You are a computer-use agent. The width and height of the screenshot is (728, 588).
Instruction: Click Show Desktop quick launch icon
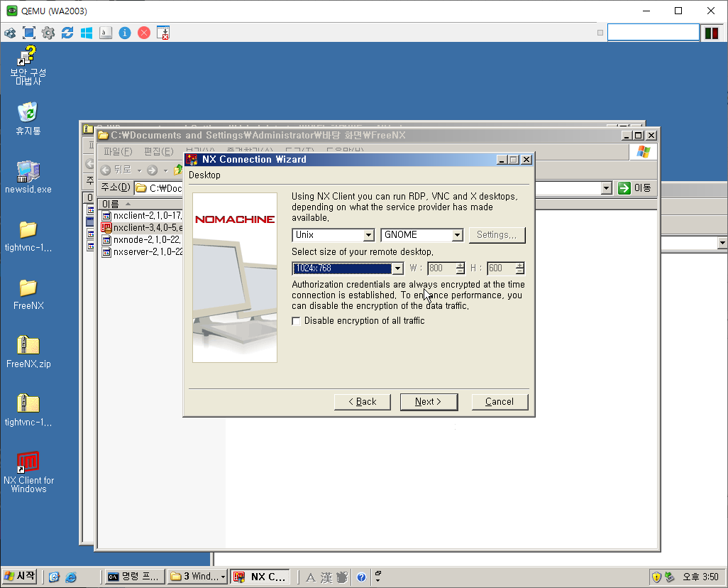point(55,577)
